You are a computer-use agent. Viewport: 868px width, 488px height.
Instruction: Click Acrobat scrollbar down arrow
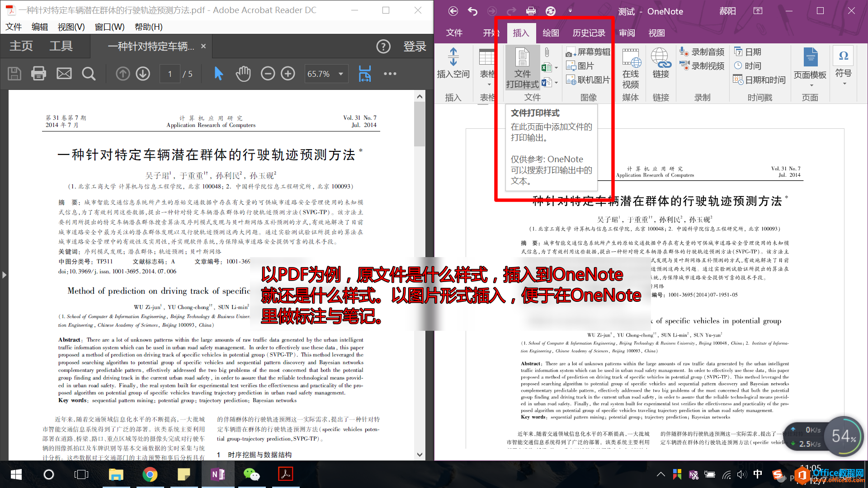[420, 455]
